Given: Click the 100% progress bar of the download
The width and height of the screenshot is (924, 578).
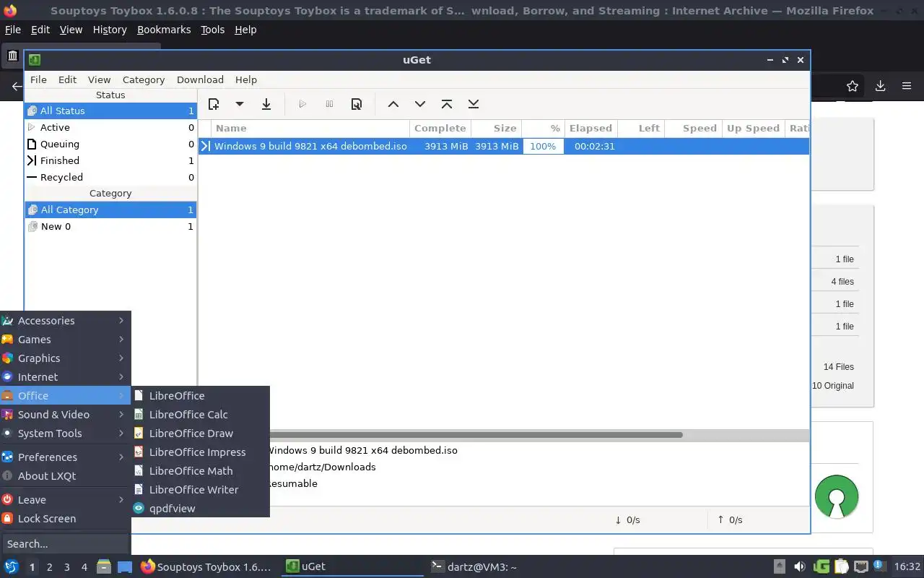Looking at the screenshot, I should pos(543,146).
